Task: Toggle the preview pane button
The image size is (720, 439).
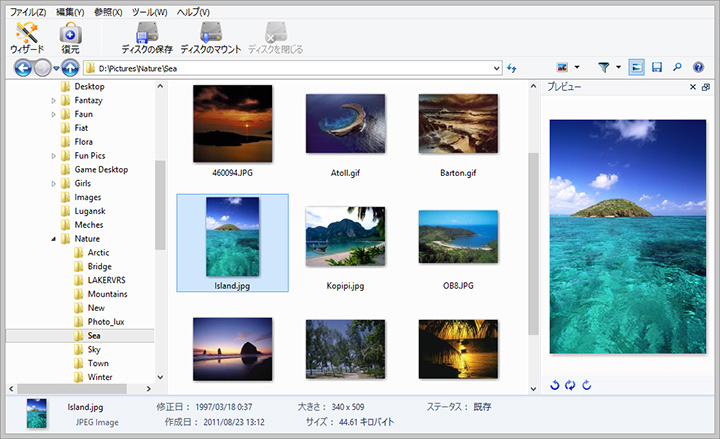Action: [x=636, y=68]
